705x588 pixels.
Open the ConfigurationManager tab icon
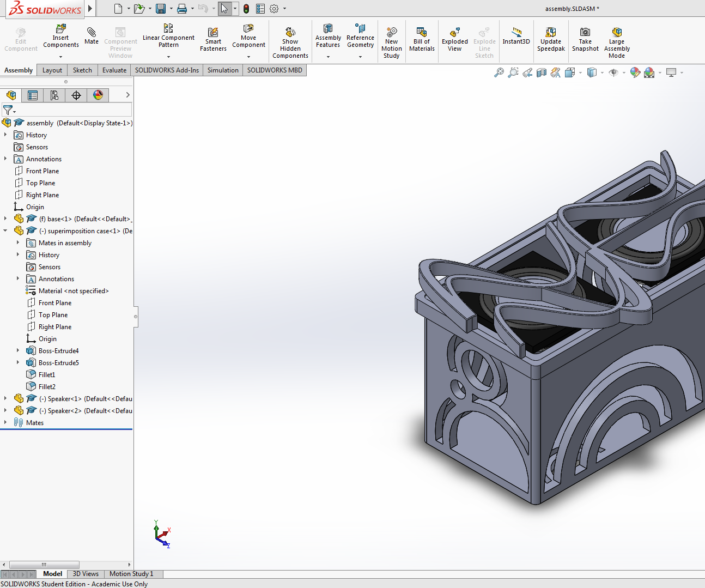pos(54,95)
